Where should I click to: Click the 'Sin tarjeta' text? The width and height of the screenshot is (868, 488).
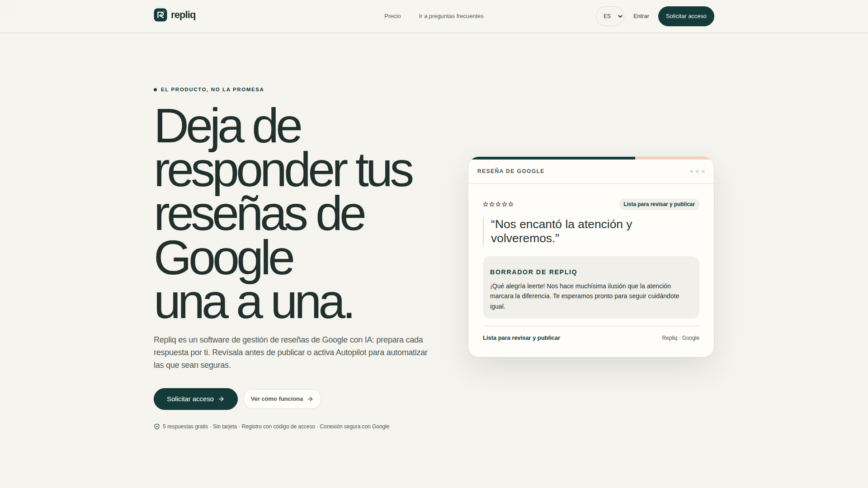[x=225, y=427]
